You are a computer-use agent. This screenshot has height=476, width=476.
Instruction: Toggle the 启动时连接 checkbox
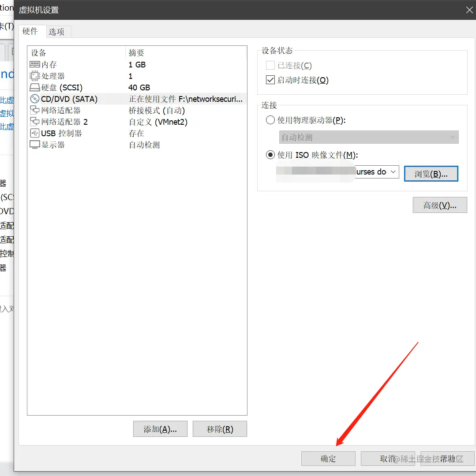tap(271, 80)
